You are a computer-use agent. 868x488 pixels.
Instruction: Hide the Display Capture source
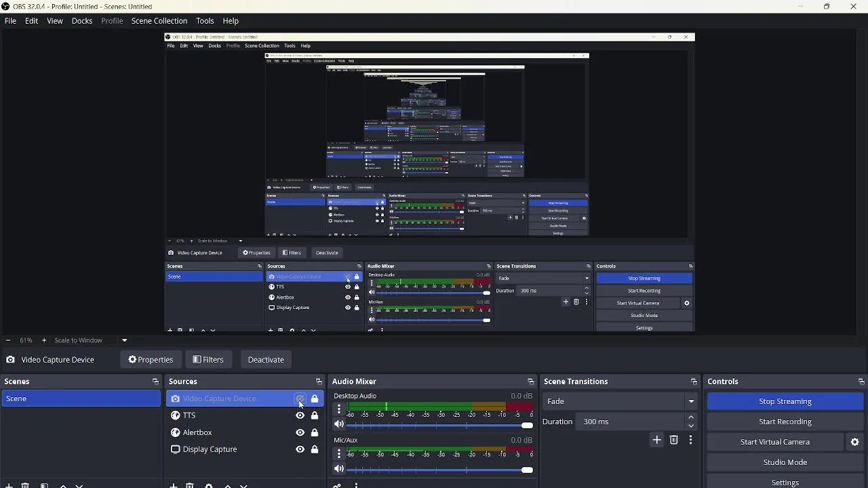300,449
